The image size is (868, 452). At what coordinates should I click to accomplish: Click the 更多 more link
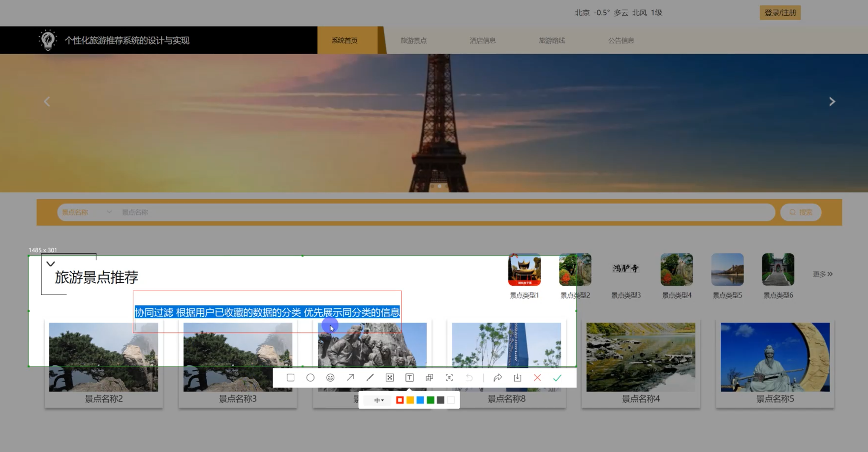pyautogui.click(x=822, y=274)
